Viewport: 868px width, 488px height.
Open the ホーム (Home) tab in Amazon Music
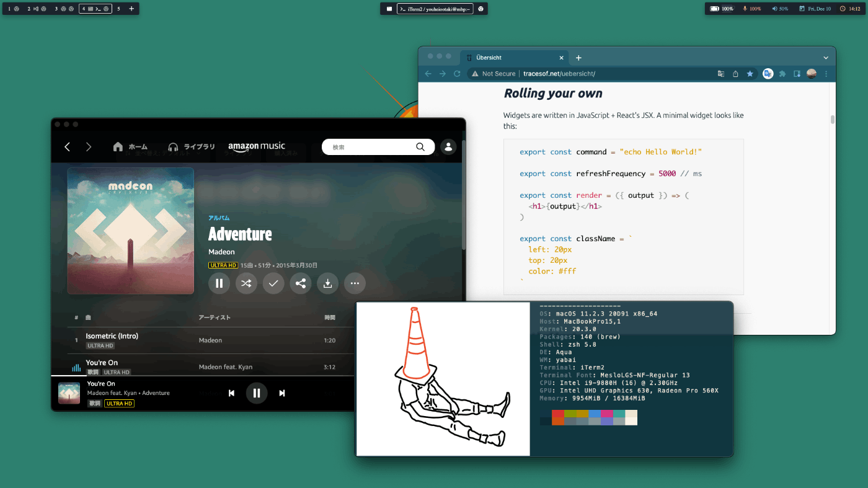point(130,147)
